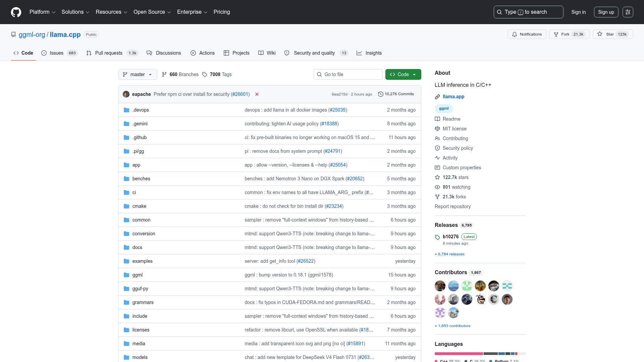
Task: Open the + 6,784 releases link
Action: tap(449, 254)
